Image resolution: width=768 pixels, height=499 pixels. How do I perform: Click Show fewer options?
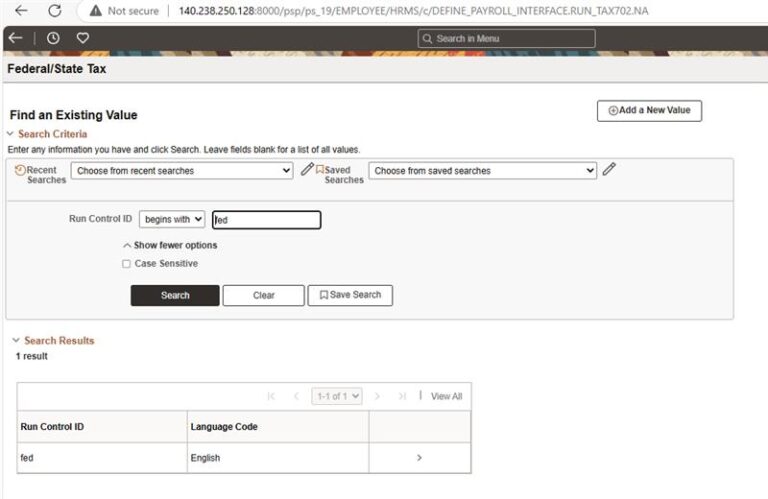point(169,245)
